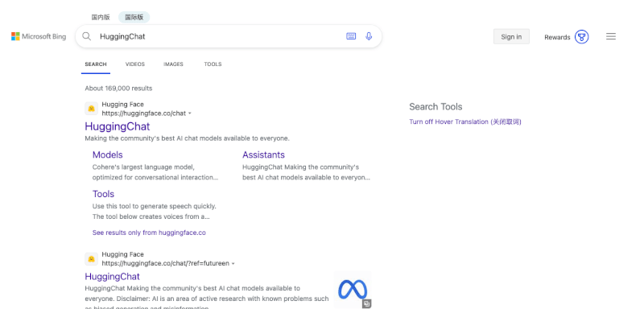644x309 pixels.
Task: Click the HuggingChat search input field
Action: (x=220, y=36)
